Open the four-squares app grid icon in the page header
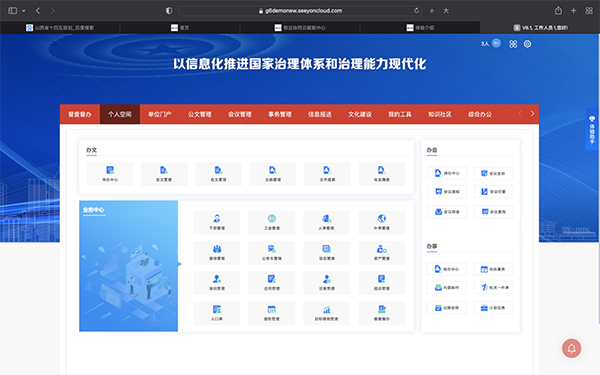The width and height of the screenshot is (600, 375). [513, 44]
